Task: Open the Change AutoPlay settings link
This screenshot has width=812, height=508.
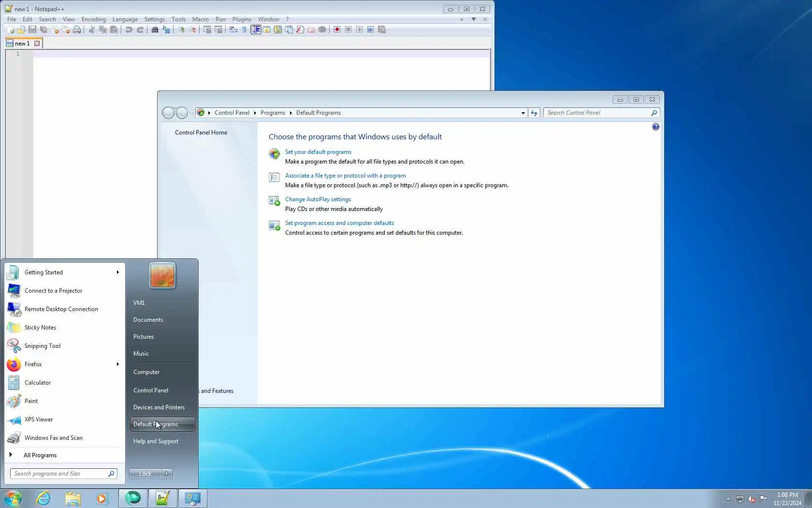Action: point(318,199)
